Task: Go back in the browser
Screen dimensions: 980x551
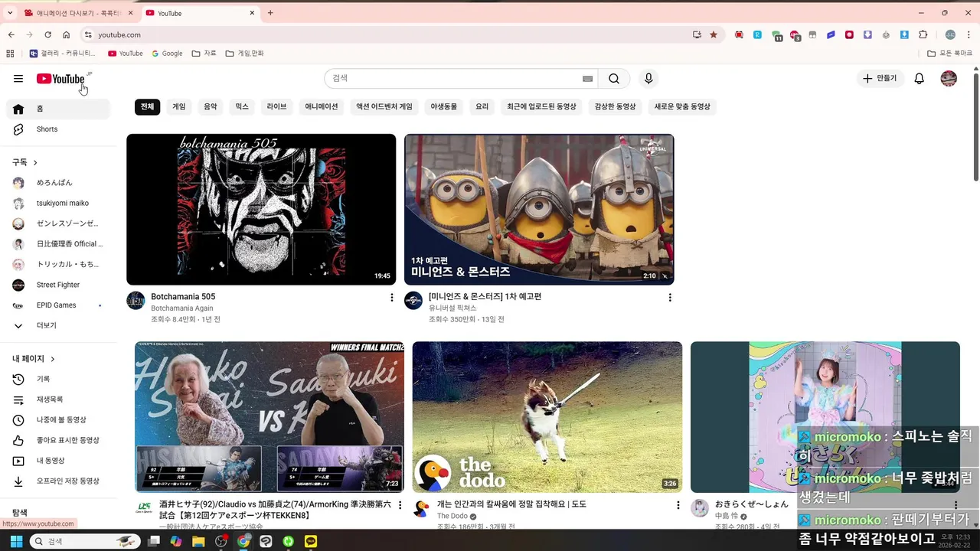Action: coord(11,34)
